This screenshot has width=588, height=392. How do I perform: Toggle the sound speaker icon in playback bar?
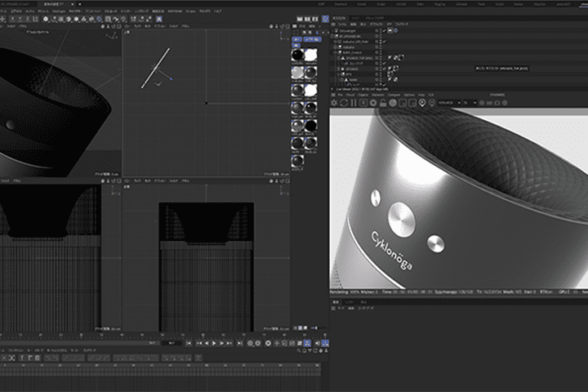tap(317, 343)
